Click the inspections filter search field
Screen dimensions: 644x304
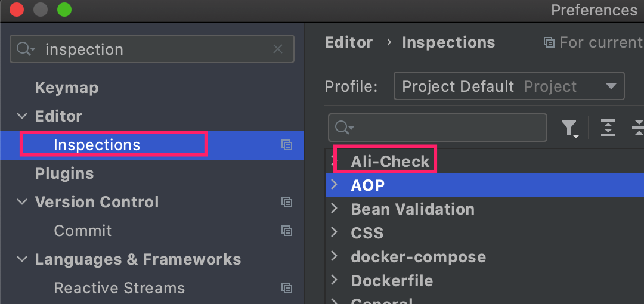[x=438, y=128]
